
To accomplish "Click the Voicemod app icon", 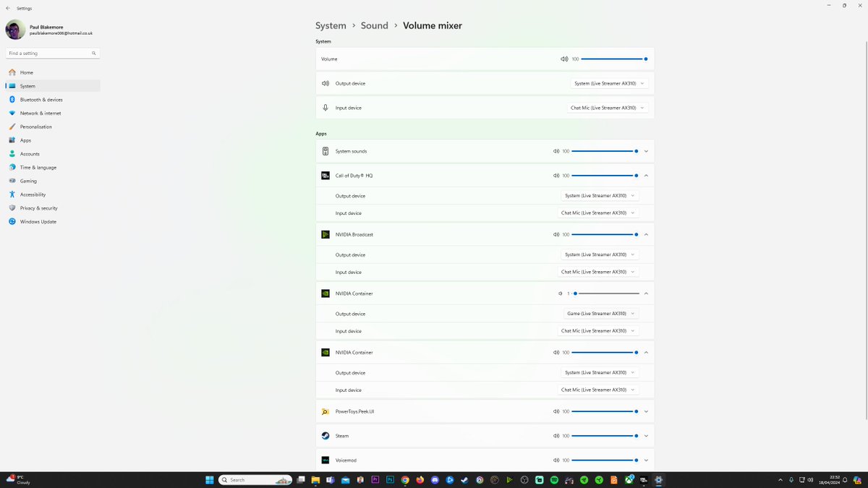I will 325,460.
